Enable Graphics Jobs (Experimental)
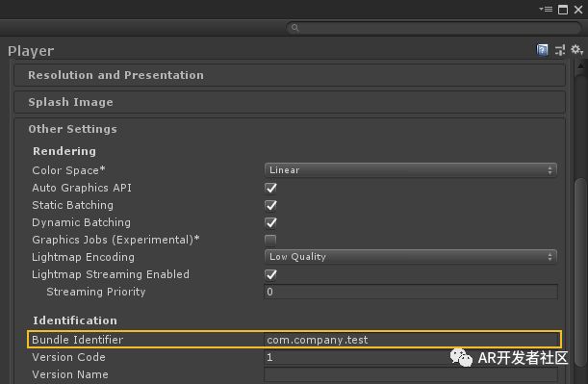Screen dimensions: 588x384 coord(270,240)
